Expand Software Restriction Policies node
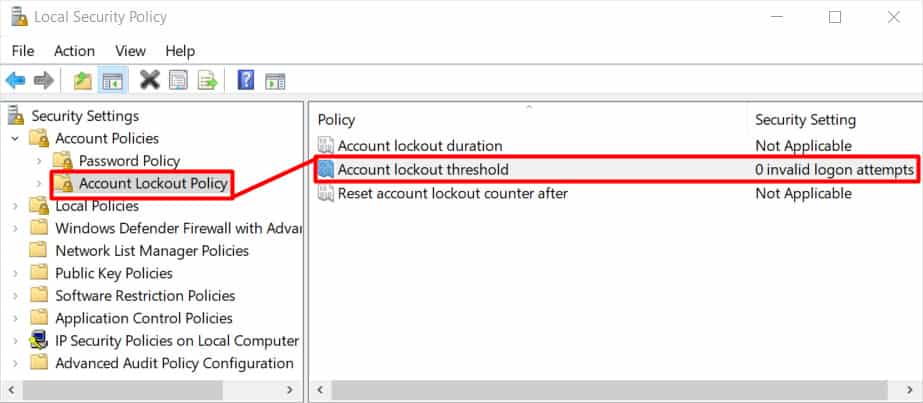This screenshot has width=923, height=403. (15, 295)
